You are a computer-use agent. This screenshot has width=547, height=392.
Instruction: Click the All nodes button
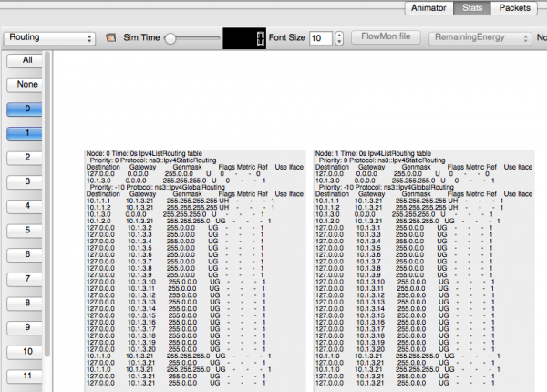click(x=27, y=60)
